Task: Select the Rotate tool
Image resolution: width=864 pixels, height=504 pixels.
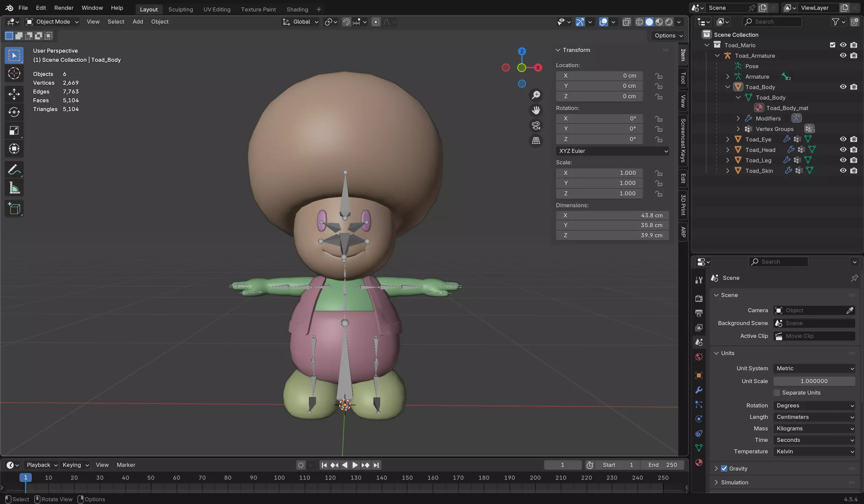Action: click(x=14, y=112)
